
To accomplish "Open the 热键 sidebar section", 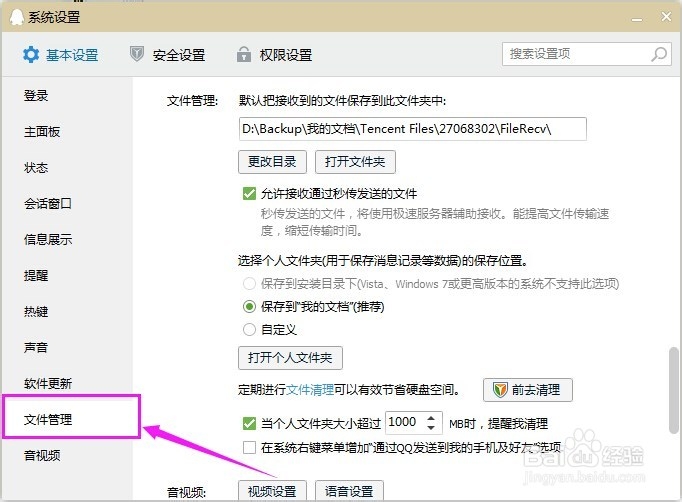I will [36, 311].
